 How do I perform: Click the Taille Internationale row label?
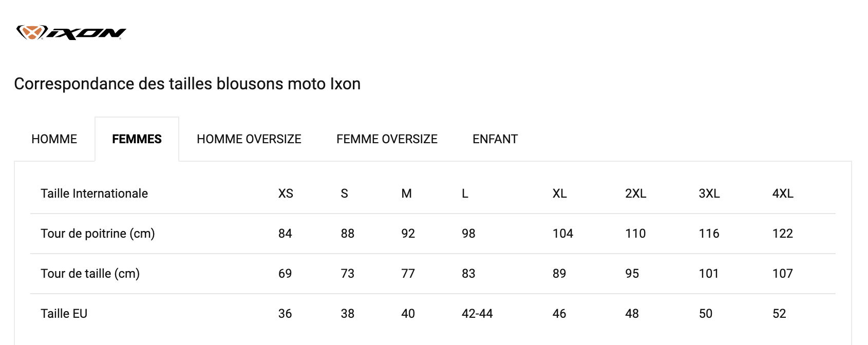[x=94, y=194]
